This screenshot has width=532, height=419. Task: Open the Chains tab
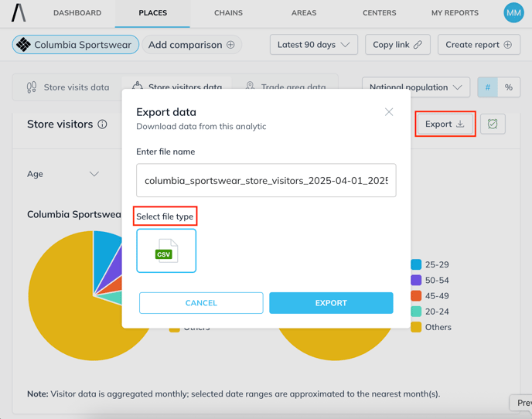click(x=228, y=13)
